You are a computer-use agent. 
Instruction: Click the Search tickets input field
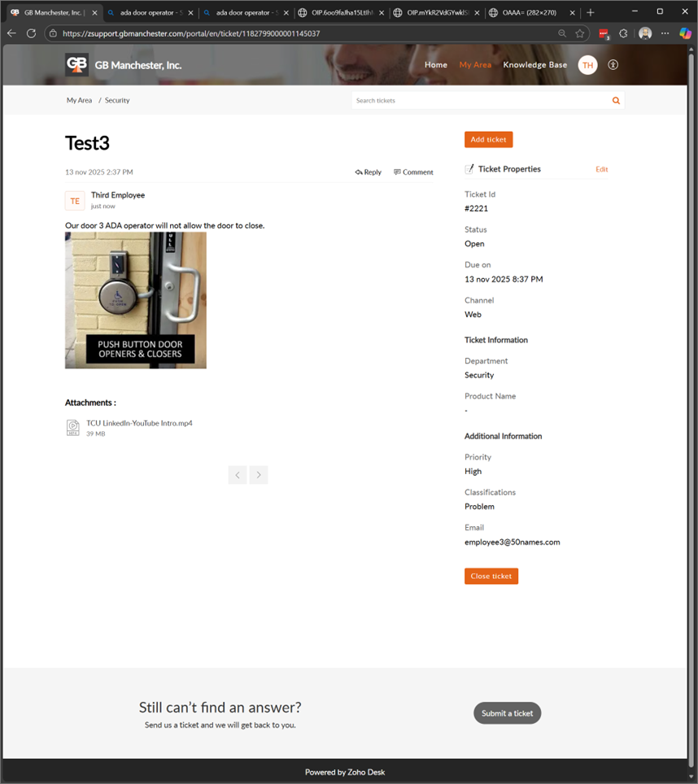pyautogui.click(x=481, y=101)
